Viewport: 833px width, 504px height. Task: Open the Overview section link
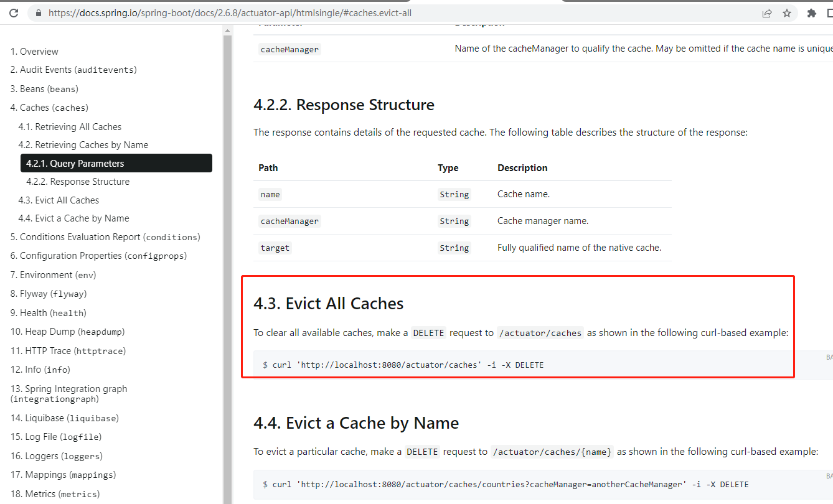pyautogui.click(x=35, y=51)
